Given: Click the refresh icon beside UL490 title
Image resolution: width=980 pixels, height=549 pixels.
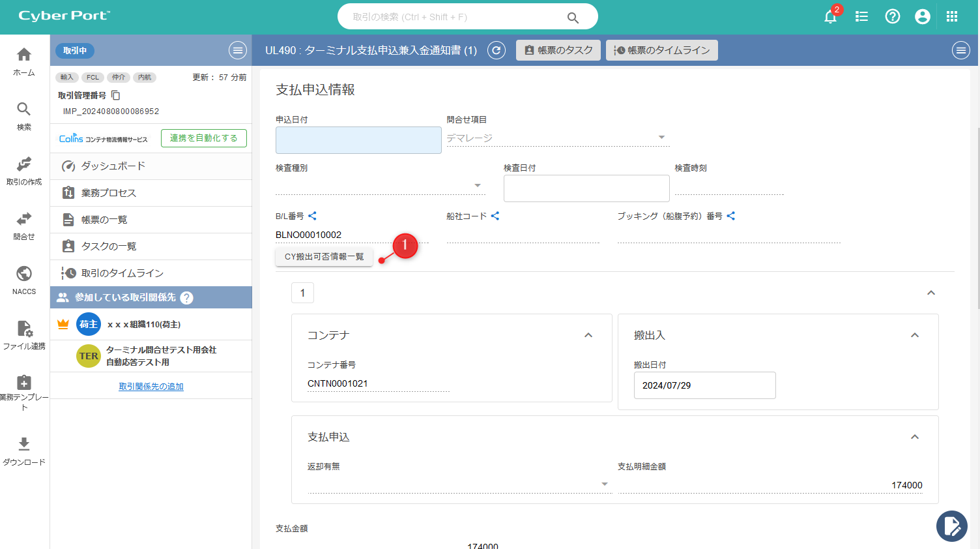Looking at the screenshot, I should click(x=497, y=50).
